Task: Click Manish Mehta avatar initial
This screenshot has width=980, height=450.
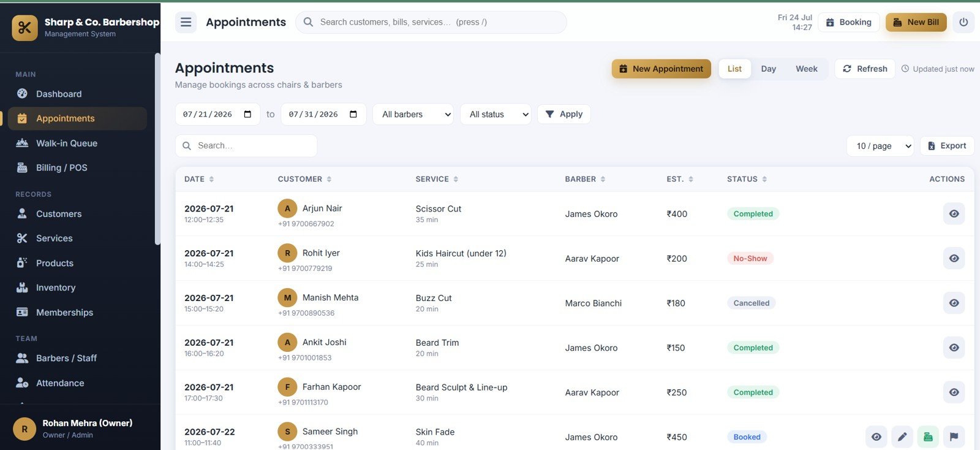Action: click(287, 298)
